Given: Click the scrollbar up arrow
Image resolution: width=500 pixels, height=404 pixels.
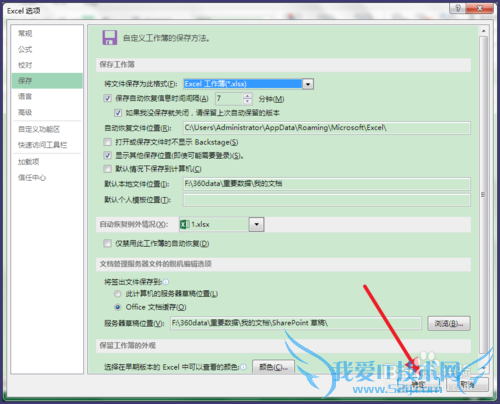Looking at the screenshot, I should click(x=483, y=31).
